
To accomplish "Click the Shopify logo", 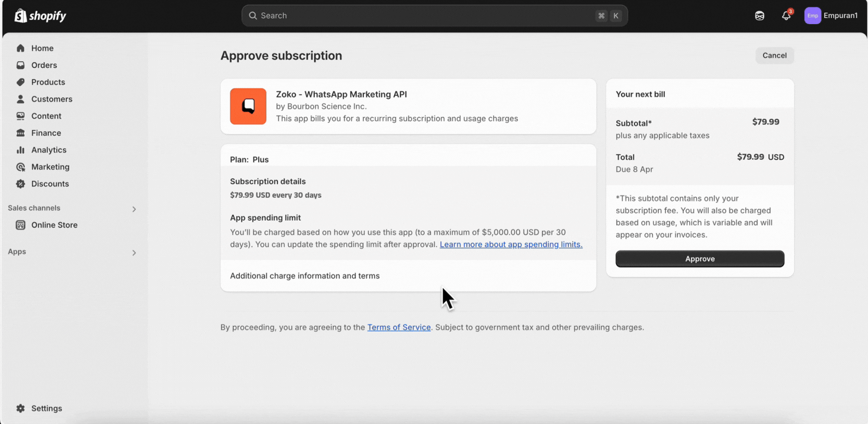I will [x=41, y=16].
